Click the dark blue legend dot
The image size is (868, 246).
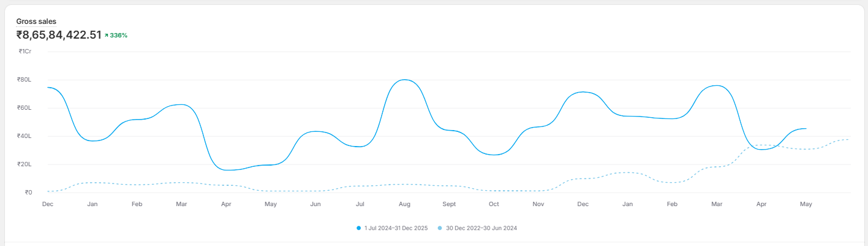coord(359,228)
